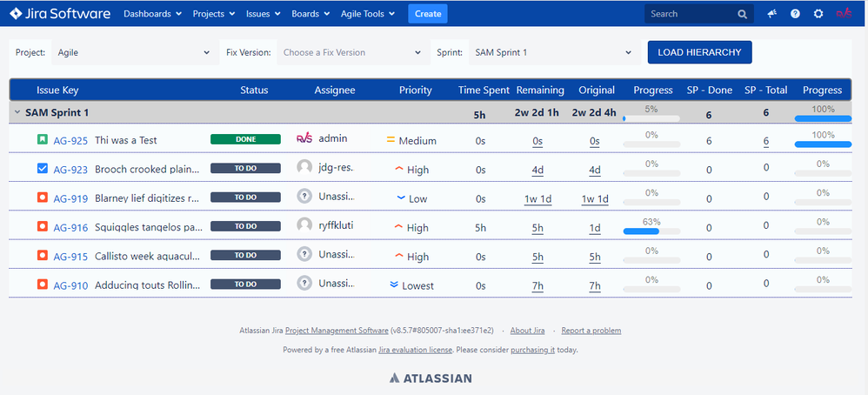Click the admin assignee avatar
The image size is (868, 395).
pos(305,138)
